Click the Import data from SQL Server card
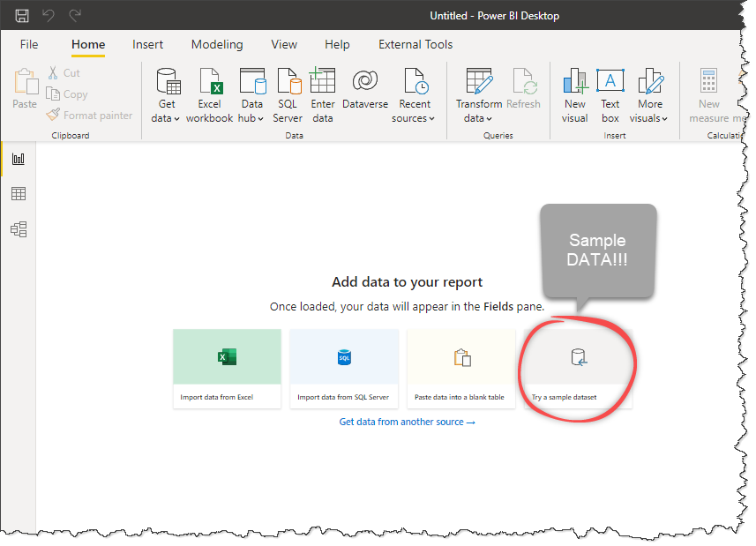The height and width of the screenshot is (546, 756). (x=344, y=369)
